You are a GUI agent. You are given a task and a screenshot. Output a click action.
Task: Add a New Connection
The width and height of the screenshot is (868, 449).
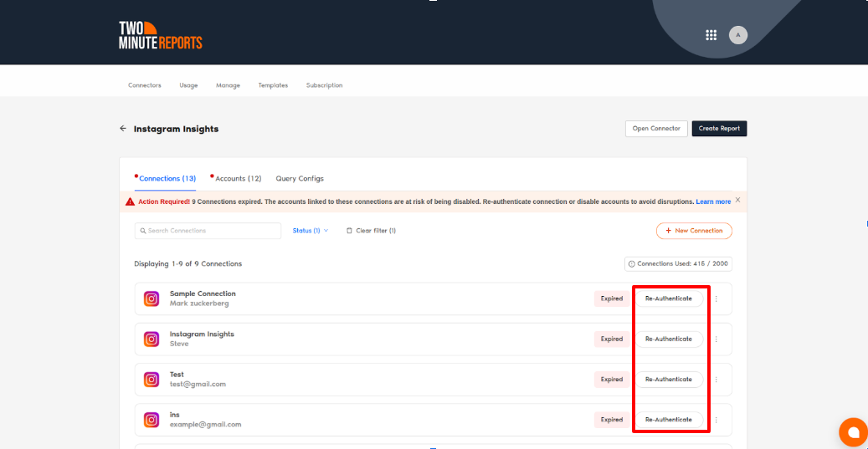[694, 231]
